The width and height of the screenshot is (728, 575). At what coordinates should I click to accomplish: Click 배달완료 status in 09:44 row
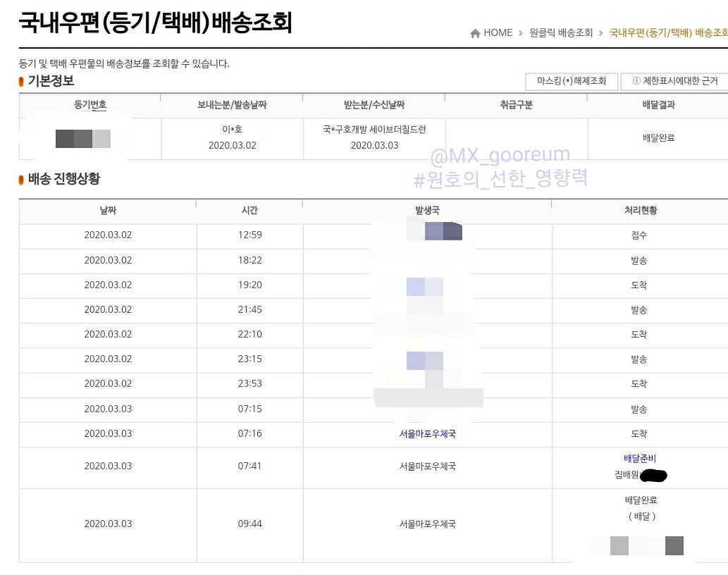641,500
